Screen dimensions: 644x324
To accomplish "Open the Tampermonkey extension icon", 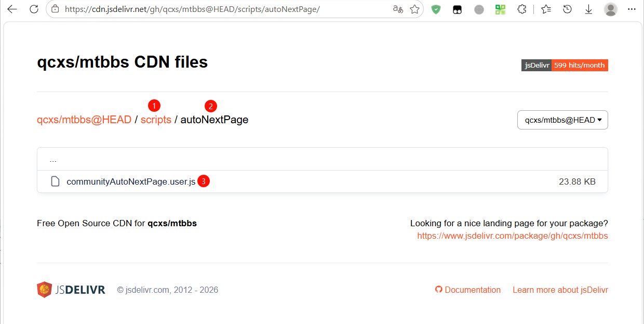I will pyautogui.click(x=458, y=9).
